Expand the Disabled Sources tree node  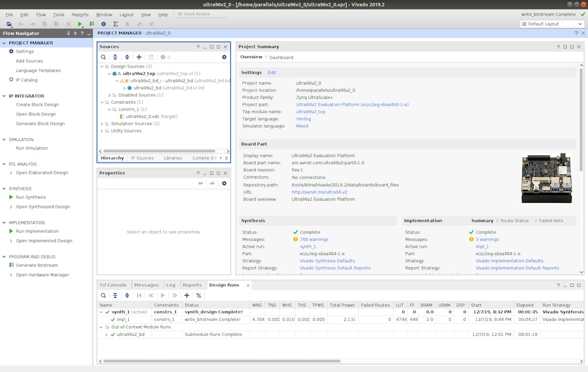(x=110, y=95)
